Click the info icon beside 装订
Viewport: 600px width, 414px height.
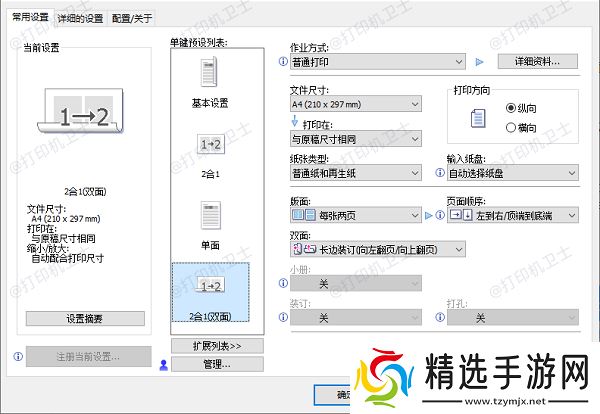(283, 317)
